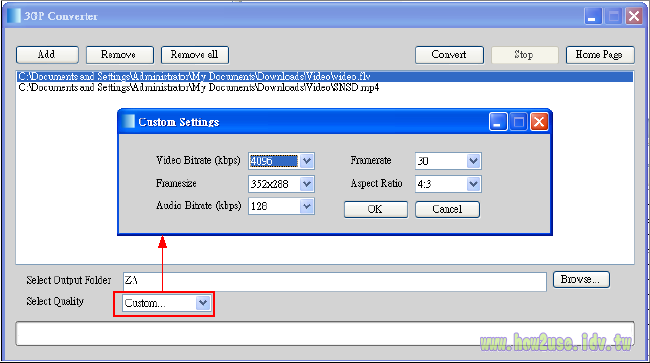Image resolution: width=650 pixels, height=363 pixels.
Task: Click the Framesize field showing 352x288
Action: (274, 184)
